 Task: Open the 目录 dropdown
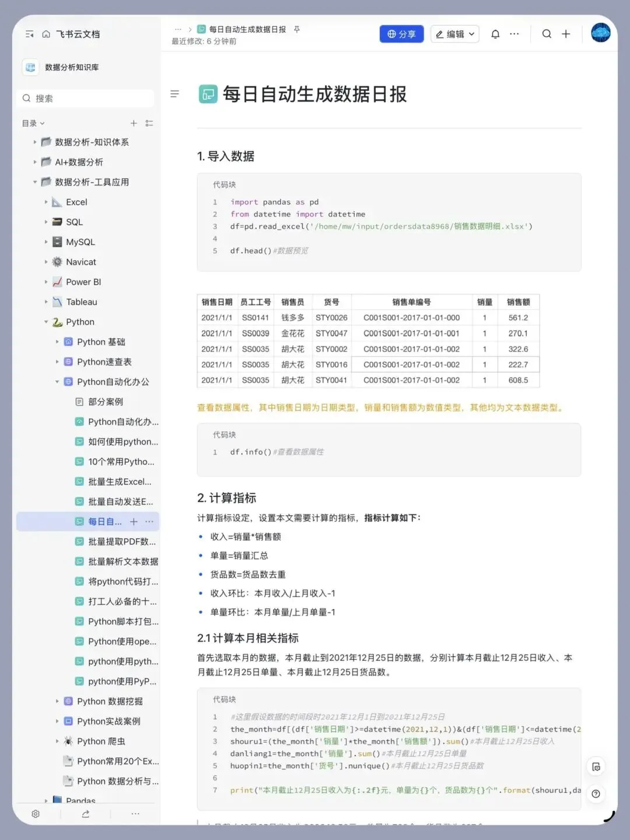pos(33,123)
